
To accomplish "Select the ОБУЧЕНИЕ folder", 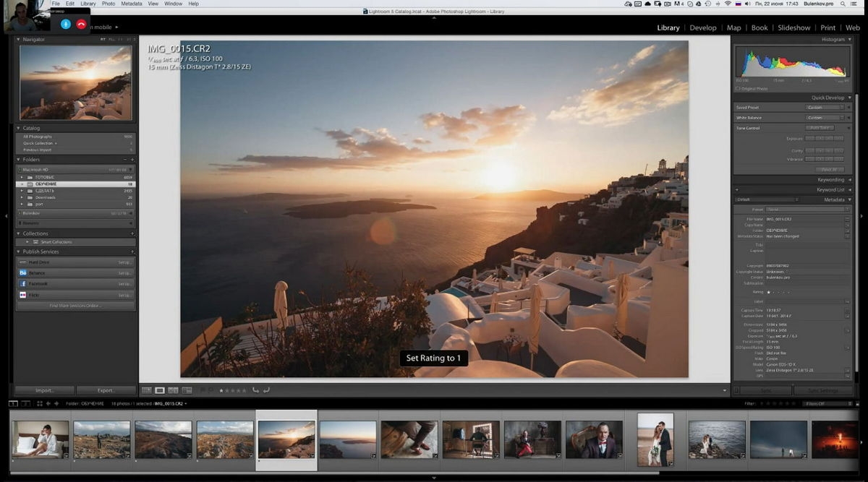I will tap(76, 184).
